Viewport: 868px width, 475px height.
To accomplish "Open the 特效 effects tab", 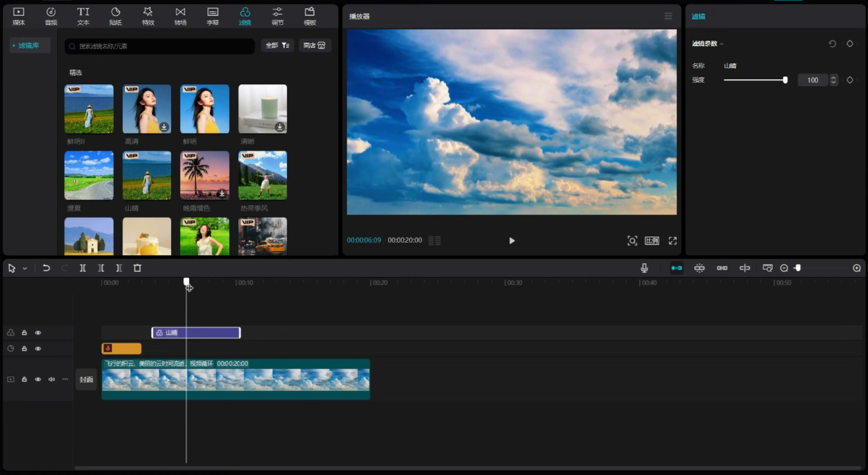I will click(148, 17).
